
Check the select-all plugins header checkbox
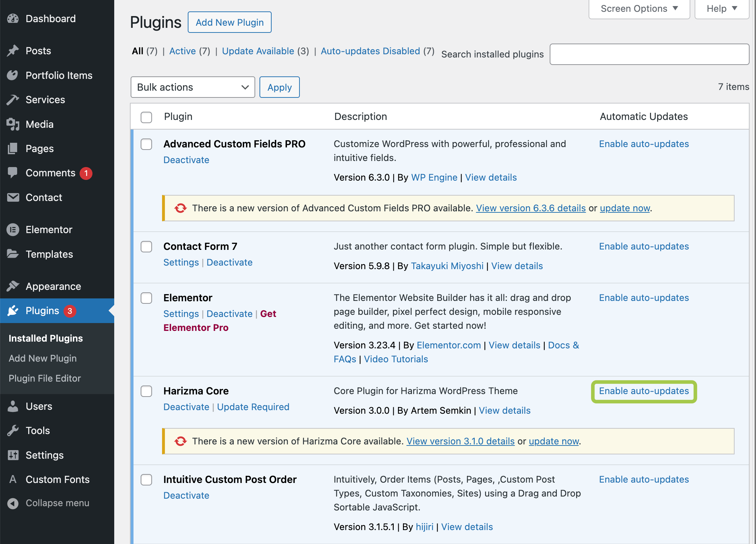(x=146, y=117)
